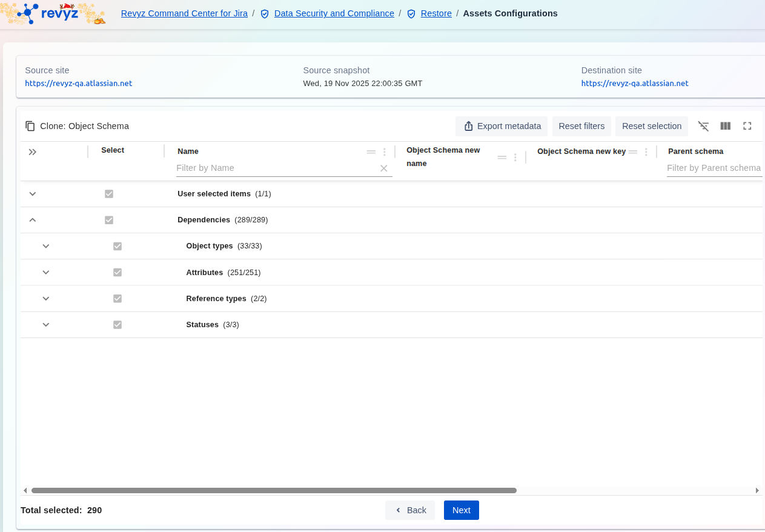Open Name column actions menu
This screenshot has width=765, height=532.
(x=384, y=152)
